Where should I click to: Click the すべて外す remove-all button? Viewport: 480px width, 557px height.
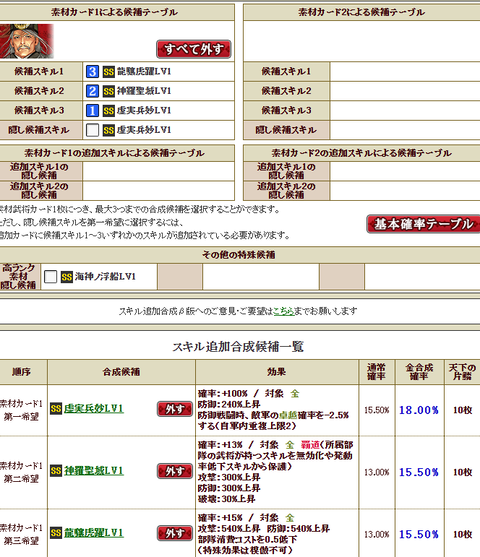[x=194, y=49]
